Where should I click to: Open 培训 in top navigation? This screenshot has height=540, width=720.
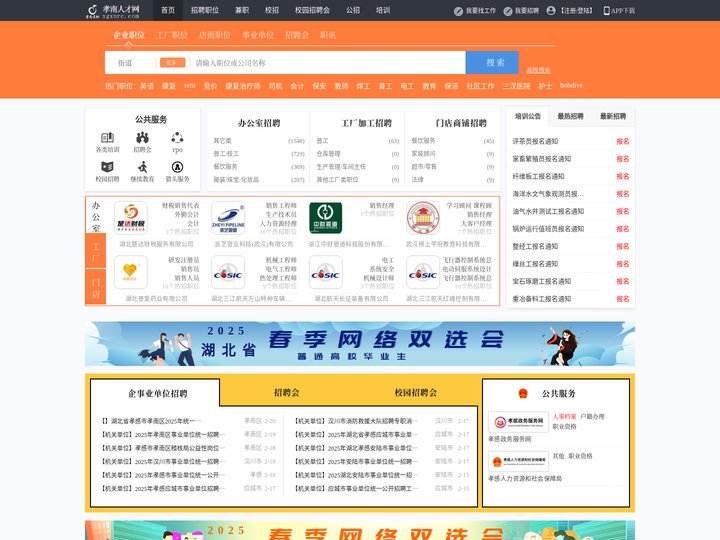point(383,10)
